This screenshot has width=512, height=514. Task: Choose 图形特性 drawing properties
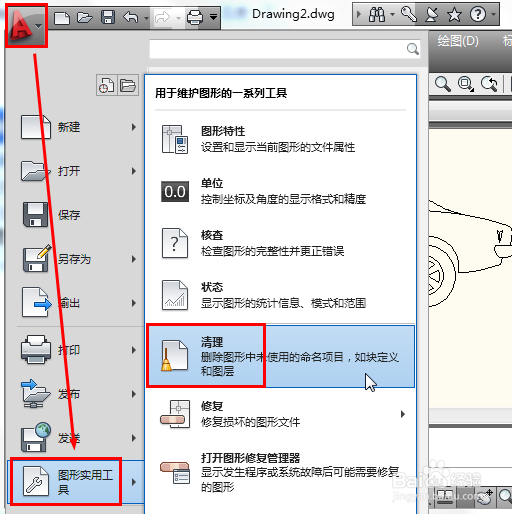281,139
